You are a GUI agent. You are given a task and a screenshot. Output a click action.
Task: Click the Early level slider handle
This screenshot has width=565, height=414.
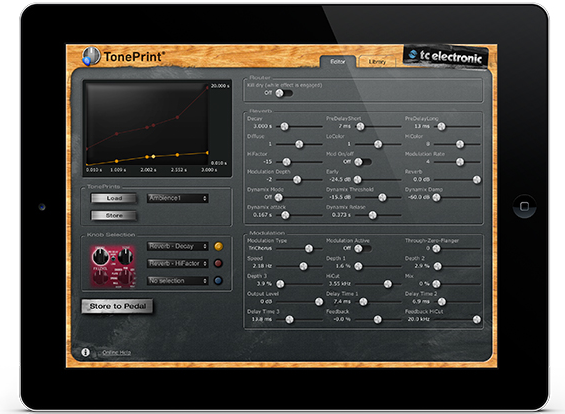point(357,180)
